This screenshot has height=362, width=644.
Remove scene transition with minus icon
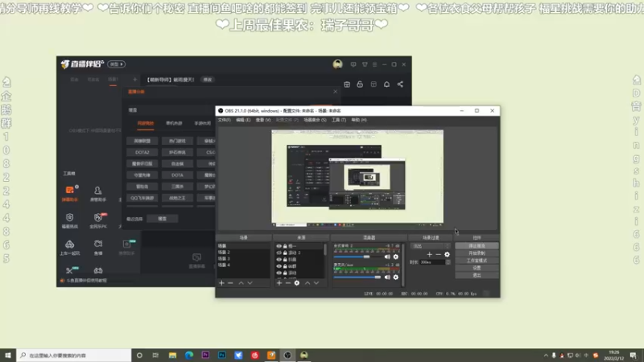(x=438, y=254)
